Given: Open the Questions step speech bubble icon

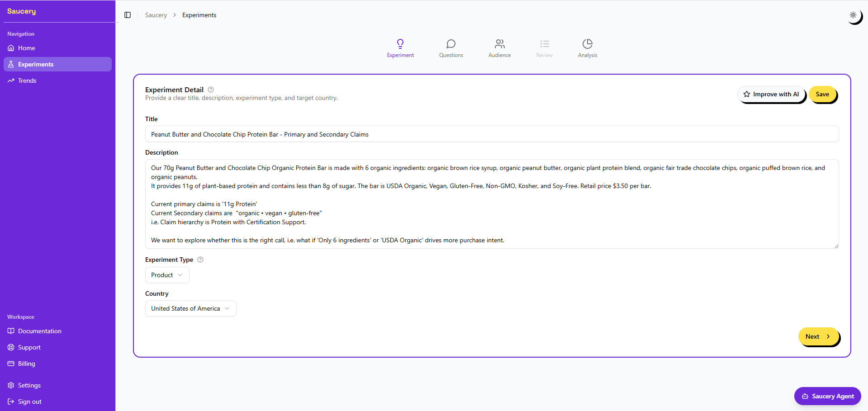Looking at the screenshot, I should click(x=451, y=44).
